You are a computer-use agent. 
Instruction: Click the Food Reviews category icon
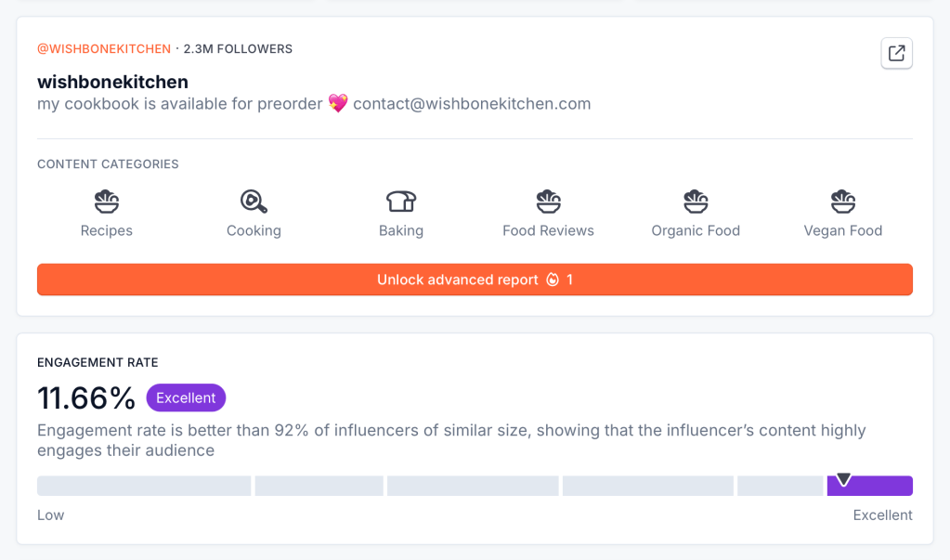coord(548,201)
